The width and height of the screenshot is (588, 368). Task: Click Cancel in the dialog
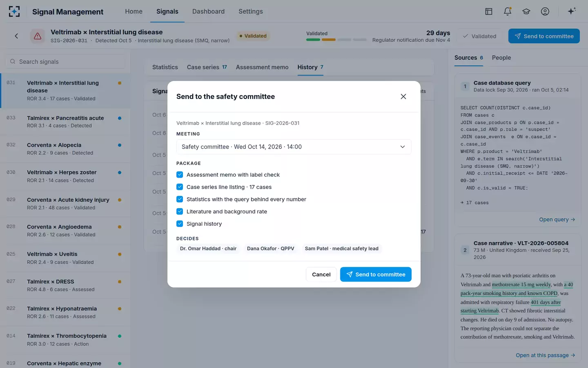(x=321, y=274)
